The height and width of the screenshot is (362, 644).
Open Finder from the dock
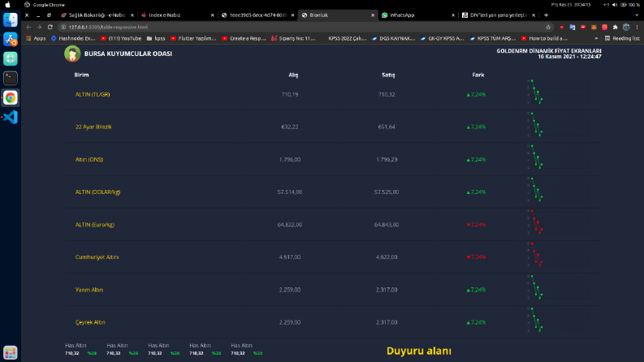(11, 19)
